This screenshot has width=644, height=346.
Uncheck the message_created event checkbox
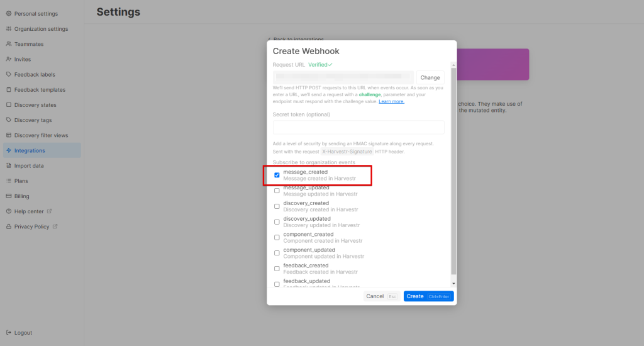point(277,176)
